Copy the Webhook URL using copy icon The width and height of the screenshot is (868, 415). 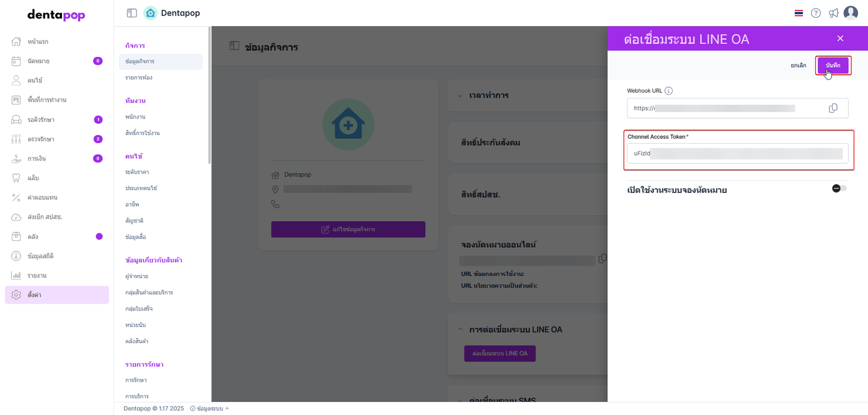tap(833, 108)
